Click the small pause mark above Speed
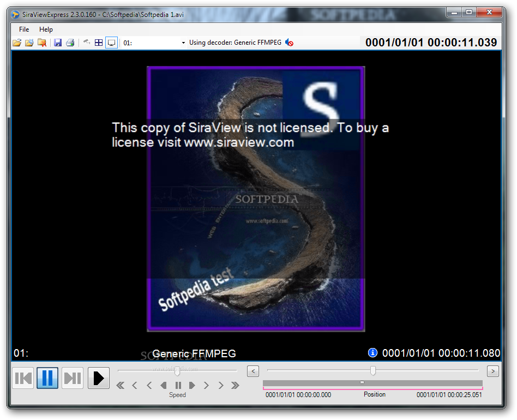The height and width of the screenshot is (420, 517). tap(178, 385)
